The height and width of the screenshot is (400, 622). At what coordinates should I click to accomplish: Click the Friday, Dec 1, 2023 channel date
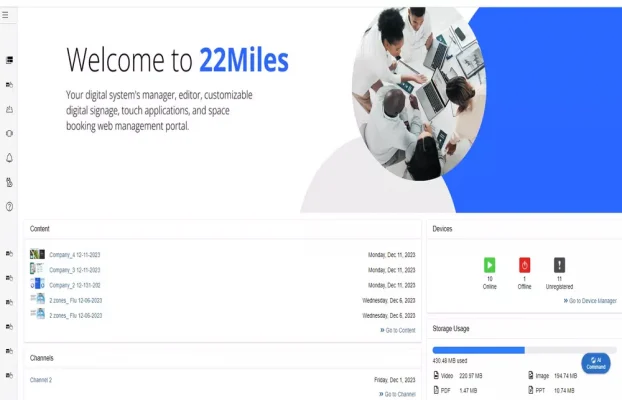pyautogui.click(x=395, y=380)
